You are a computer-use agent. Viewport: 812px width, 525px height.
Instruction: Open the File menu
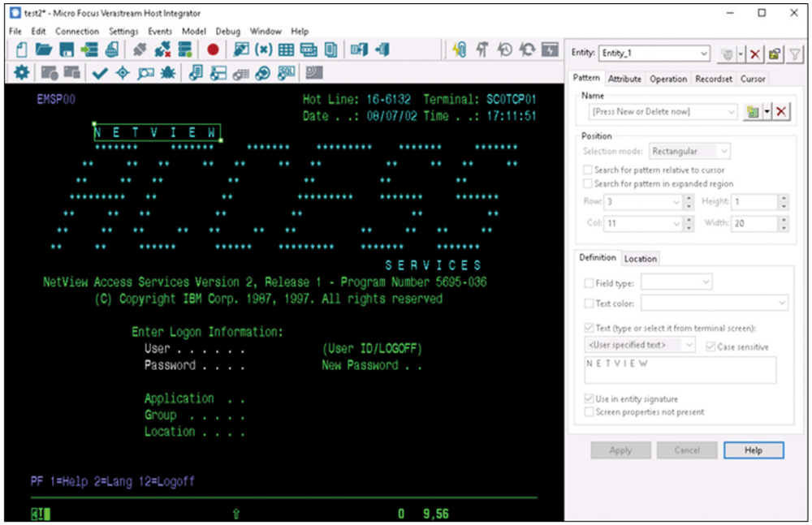[x=15, y=32]
